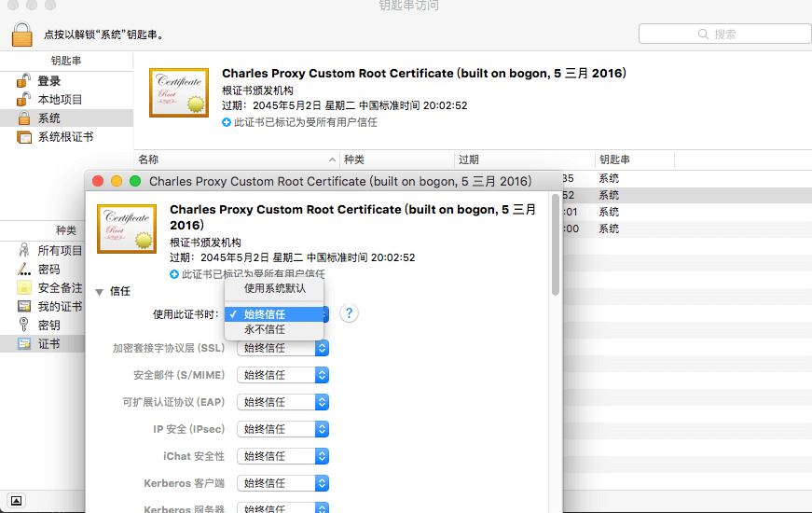This screenshot has width=812, height=513.
Task: Select 安全备注 category label
Action: (60, 287)
